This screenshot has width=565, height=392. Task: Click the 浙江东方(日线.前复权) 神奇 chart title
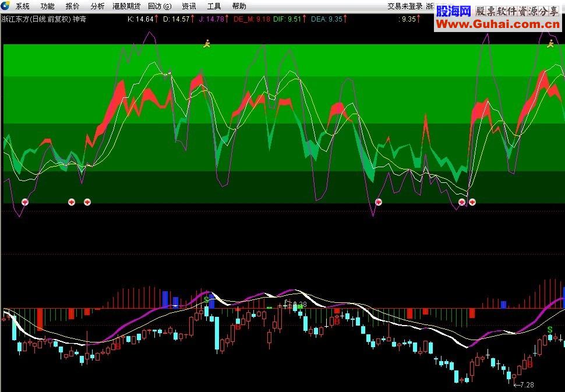[x=44, y=19]
